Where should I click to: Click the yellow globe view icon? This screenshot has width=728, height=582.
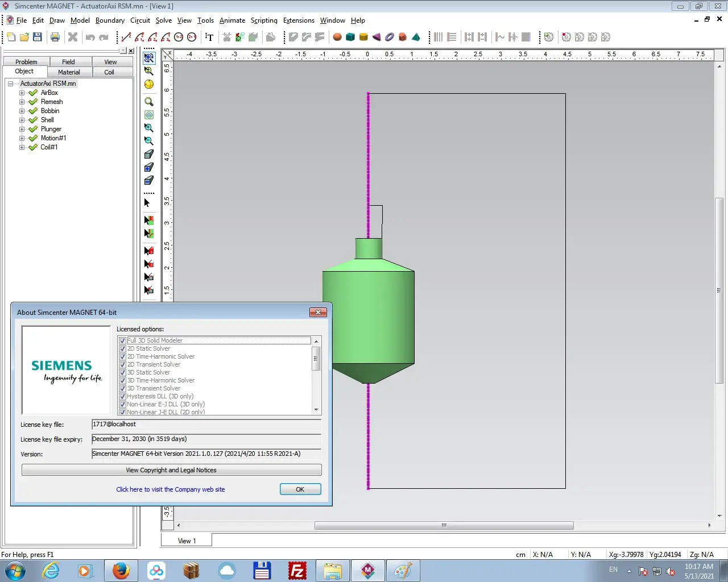tap(149, 84)
